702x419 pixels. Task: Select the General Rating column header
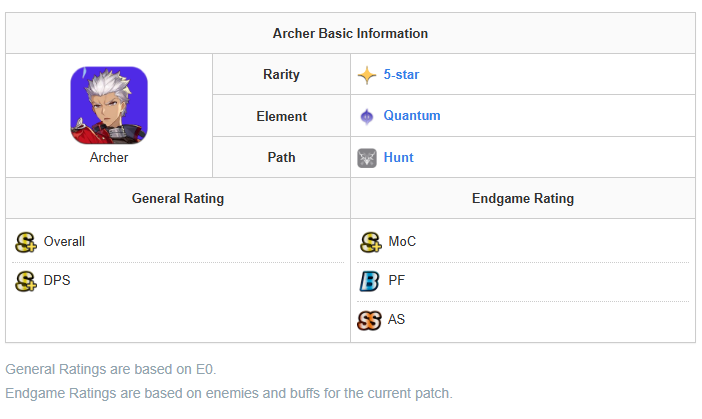pyautogui.click(x=178, y=199)
